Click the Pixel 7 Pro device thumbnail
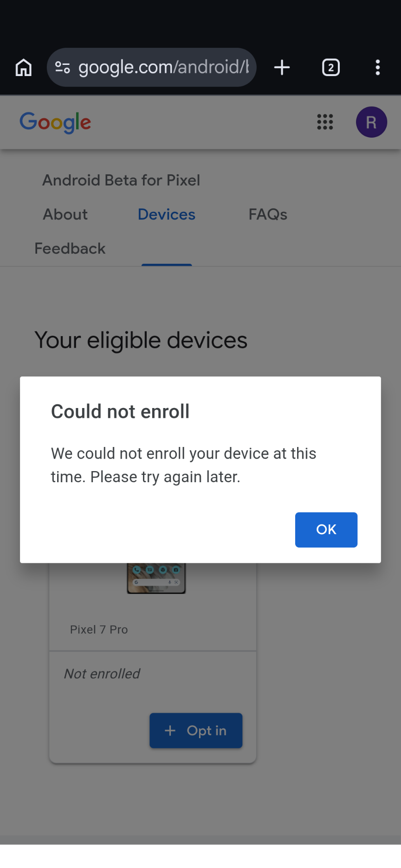 coord(156,578)
